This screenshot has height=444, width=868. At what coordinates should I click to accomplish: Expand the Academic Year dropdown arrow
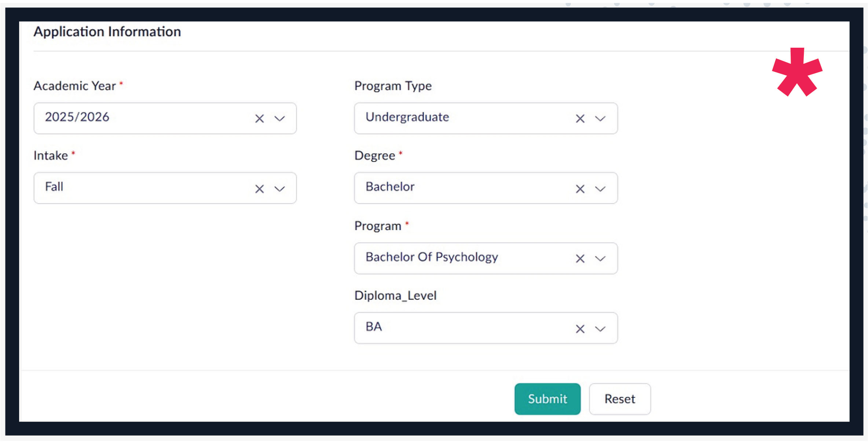[x=280, y=119]
